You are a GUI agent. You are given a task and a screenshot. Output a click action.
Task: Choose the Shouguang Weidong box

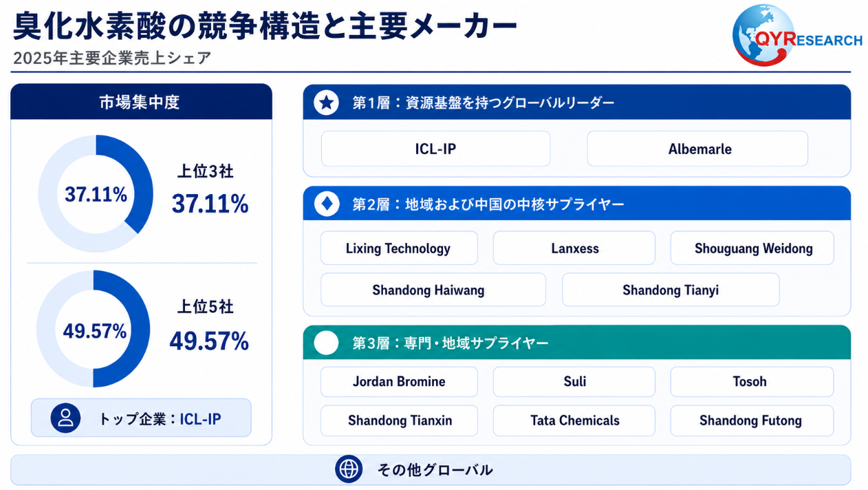(752, 248)
